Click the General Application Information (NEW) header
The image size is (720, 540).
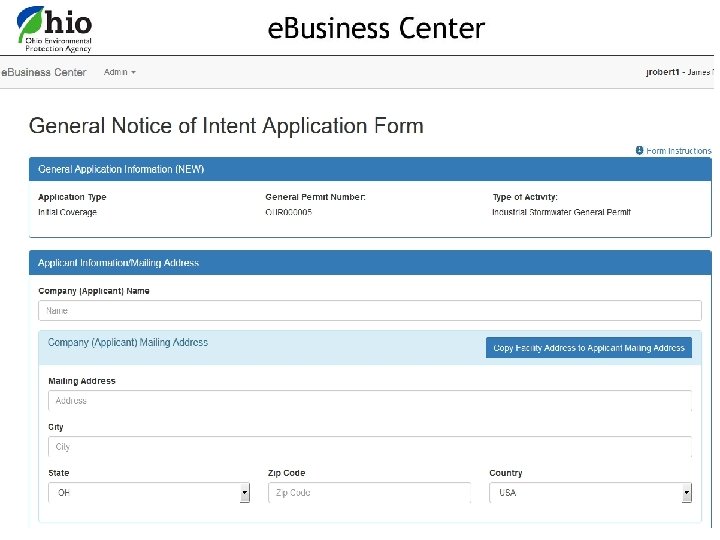(x=121, y=170)
